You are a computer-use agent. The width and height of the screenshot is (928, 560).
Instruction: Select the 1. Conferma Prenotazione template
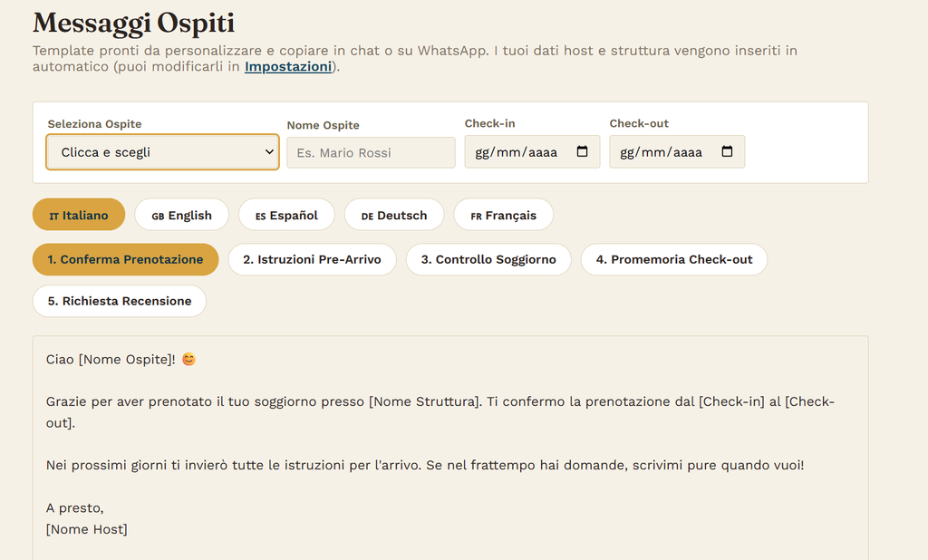tap(125, 259)
